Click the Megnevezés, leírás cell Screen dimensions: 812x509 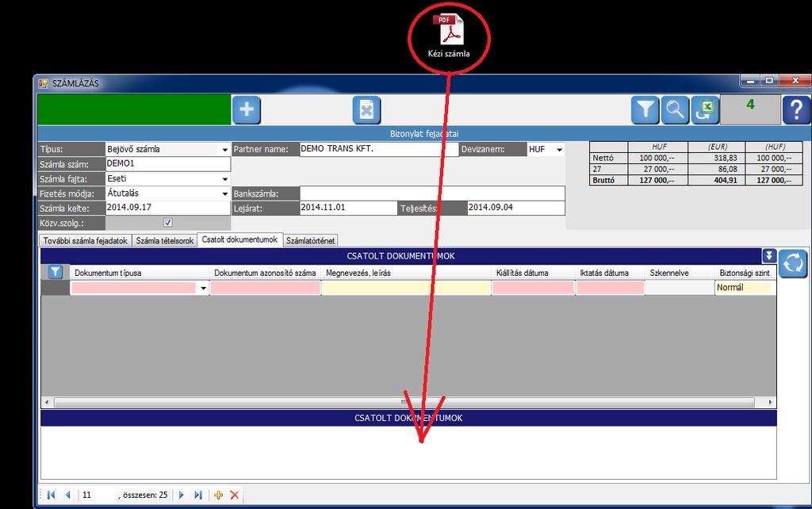(406, 288)
